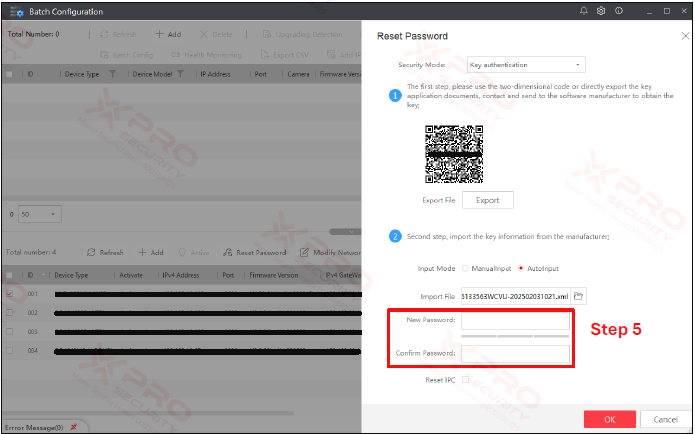This screenshot has width=695, height=434.
Task: Close the Reset Password panel
Action: point(685,36)
